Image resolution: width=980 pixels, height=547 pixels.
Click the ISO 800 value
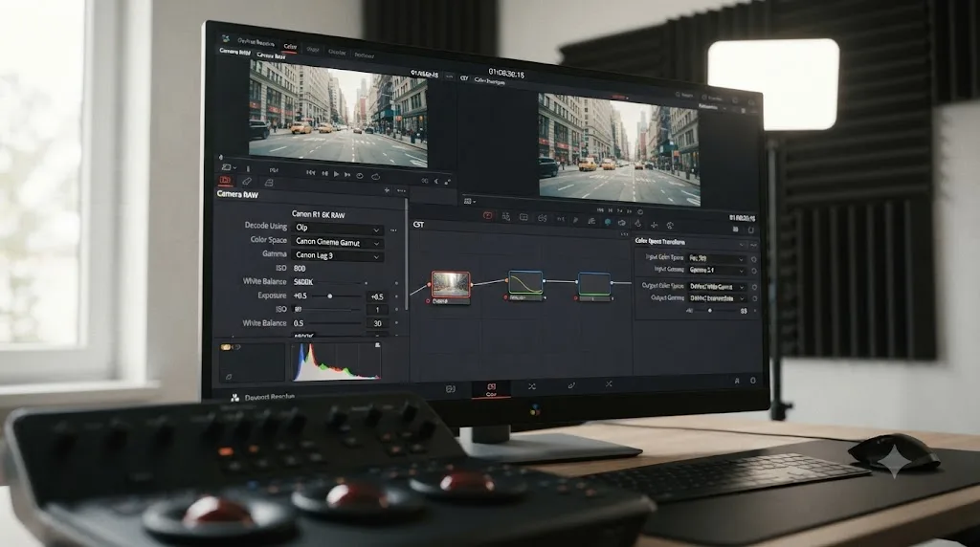click(300, 269)
